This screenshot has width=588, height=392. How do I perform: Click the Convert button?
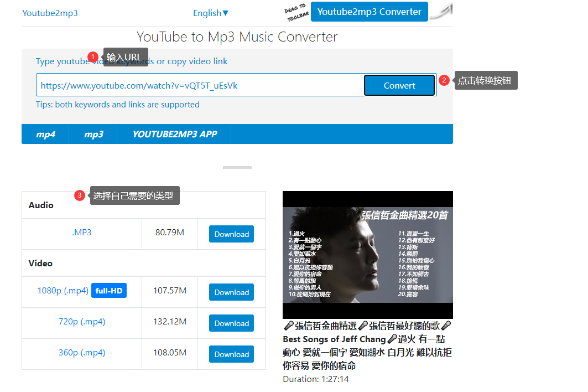coord(399,86)
